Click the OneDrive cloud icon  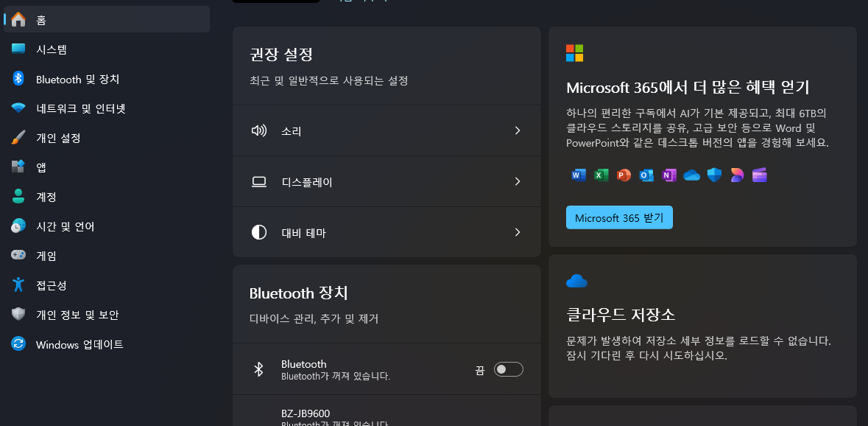click(691, 175)
